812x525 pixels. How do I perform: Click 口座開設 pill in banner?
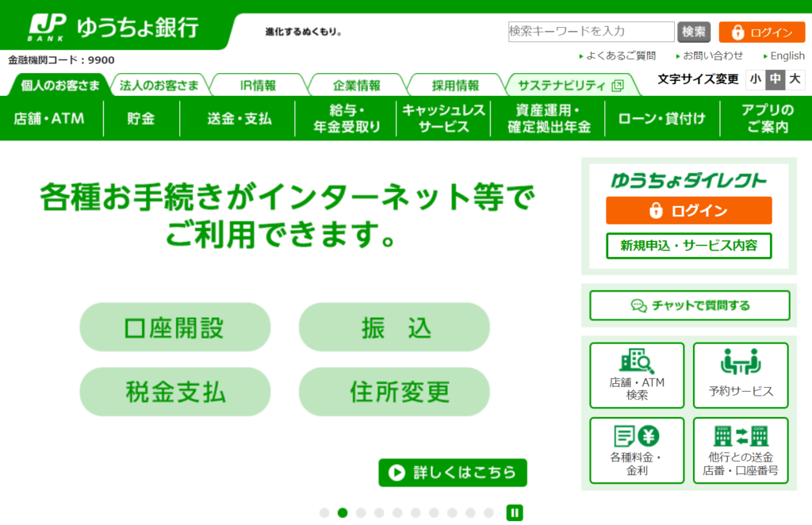coord(175,328)
